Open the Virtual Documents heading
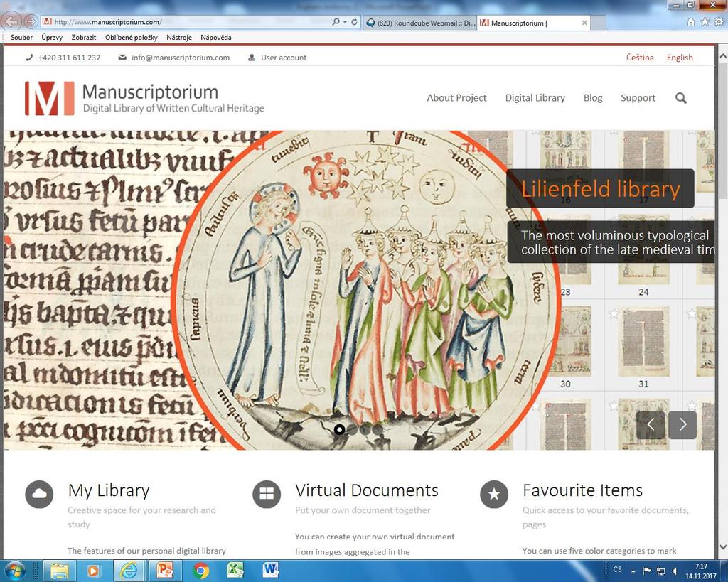The image size is (728, 582). coord(367,490)
